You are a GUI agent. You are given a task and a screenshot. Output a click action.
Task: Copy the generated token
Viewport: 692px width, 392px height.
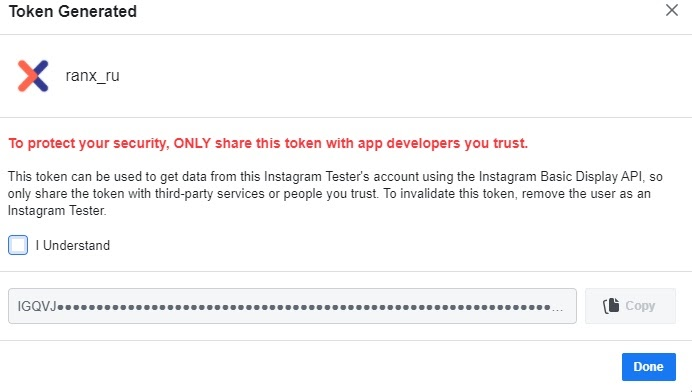click(x=630, y=306)
